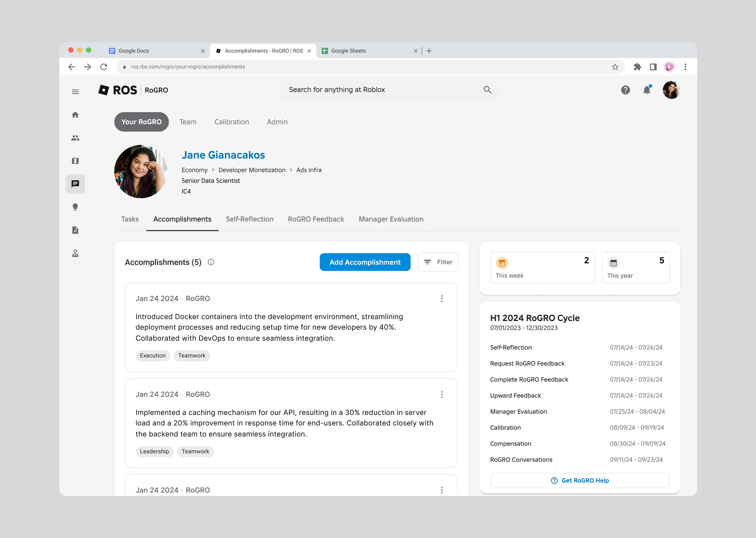Click Get RoGRO Help button

(580, 480)
